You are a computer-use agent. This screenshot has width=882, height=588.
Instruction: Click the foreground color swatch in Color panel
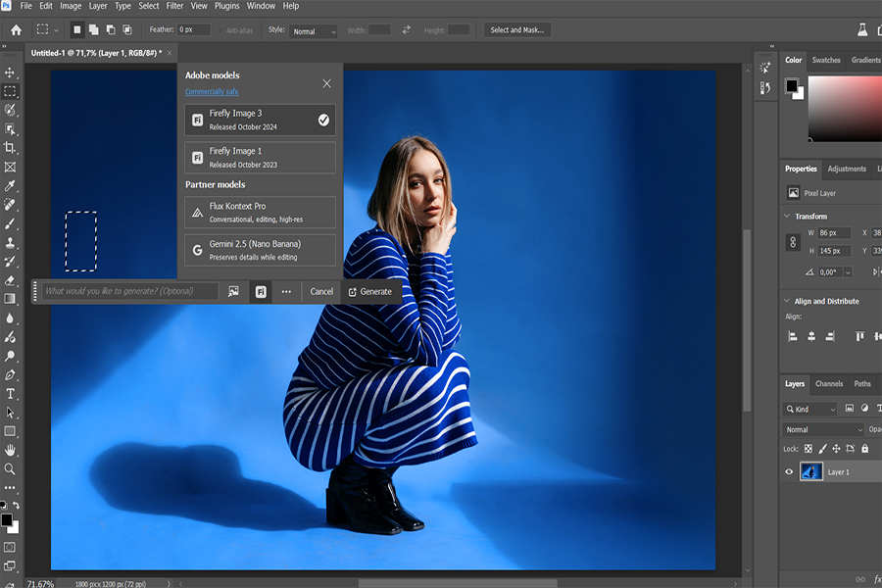pyautogui.click(x=791, y=86)
